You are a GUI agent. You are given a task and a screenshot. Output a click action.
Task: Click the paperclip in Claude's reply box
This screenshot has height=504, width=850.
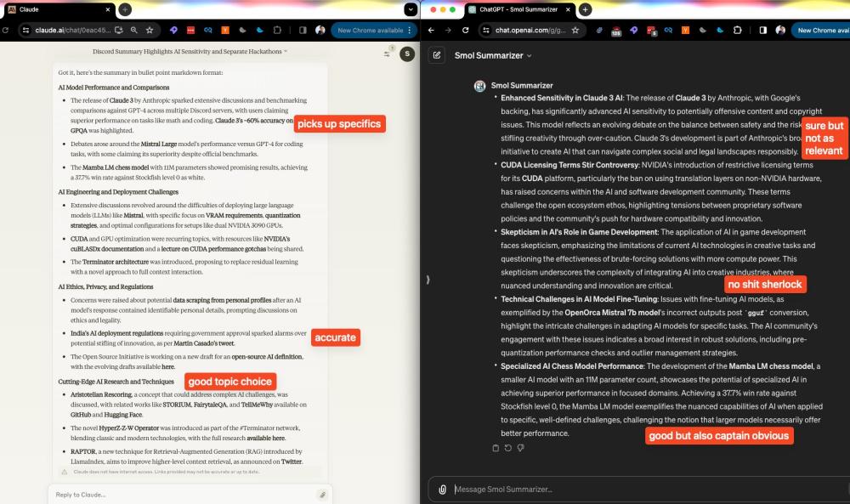pyautogui.click(x=322, y=495)
